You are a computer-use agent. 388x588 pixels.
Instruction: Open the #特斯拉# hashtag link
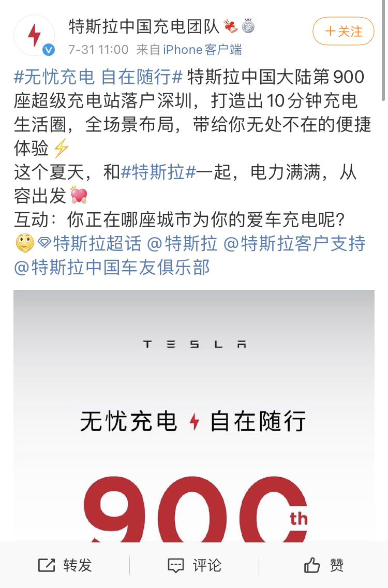159,172
